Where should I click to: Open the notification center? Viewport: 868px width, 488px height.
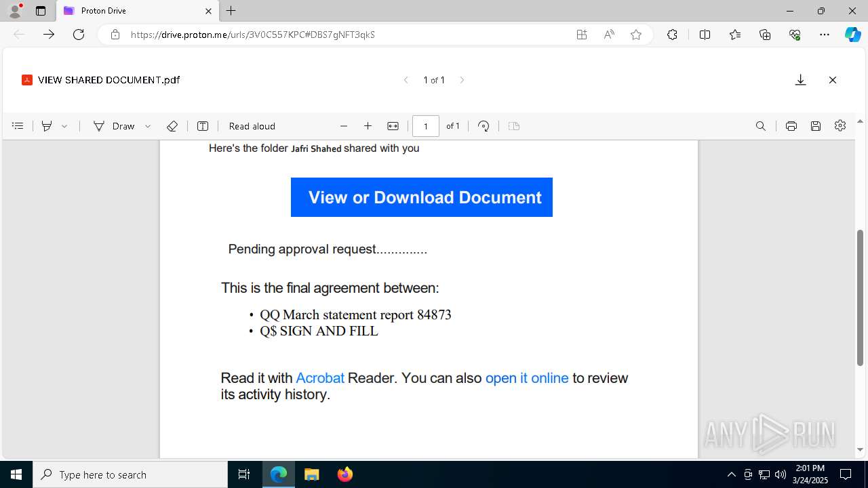point(846,474)
